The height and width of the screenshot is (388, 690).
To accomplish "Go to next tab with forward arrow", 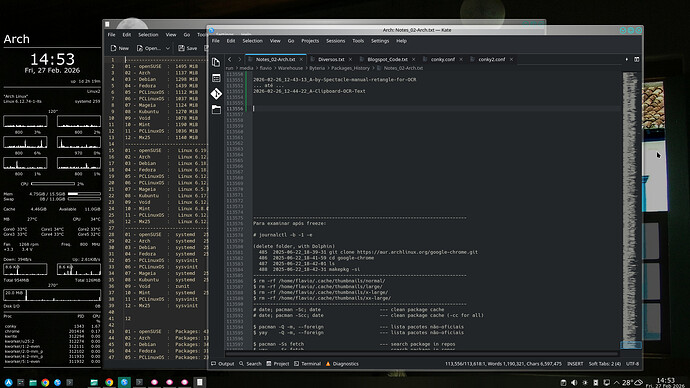I will [239, 59].
